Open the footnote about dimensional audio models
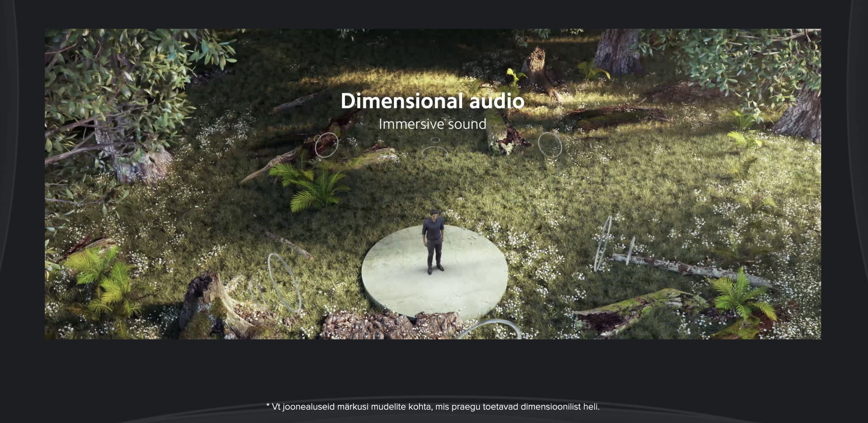 (433, 407)
